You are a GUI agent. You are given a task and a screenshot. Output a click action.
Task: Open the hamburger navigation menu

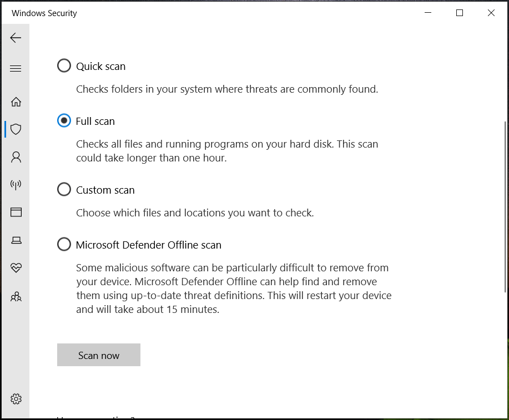pyautogui.click(x=16, y=68)
